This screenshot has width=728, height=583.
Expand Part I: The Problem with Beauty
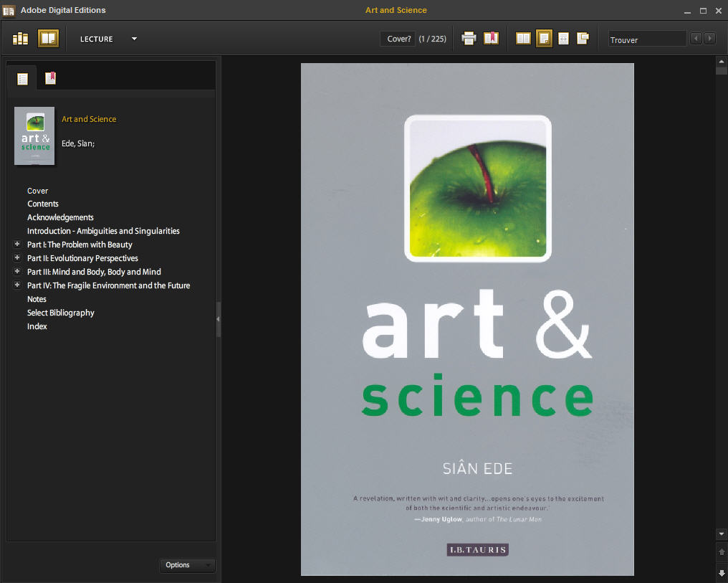(x=17, y=244)
